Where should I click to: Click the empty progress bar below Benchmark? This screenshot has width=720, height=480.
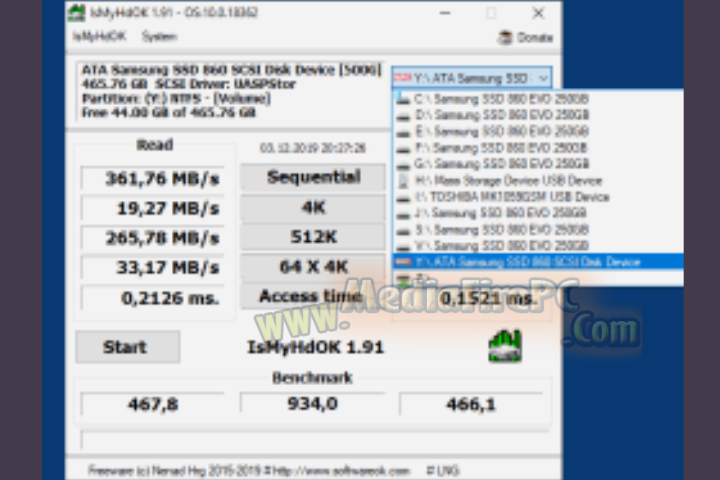[x=315, y=440]
